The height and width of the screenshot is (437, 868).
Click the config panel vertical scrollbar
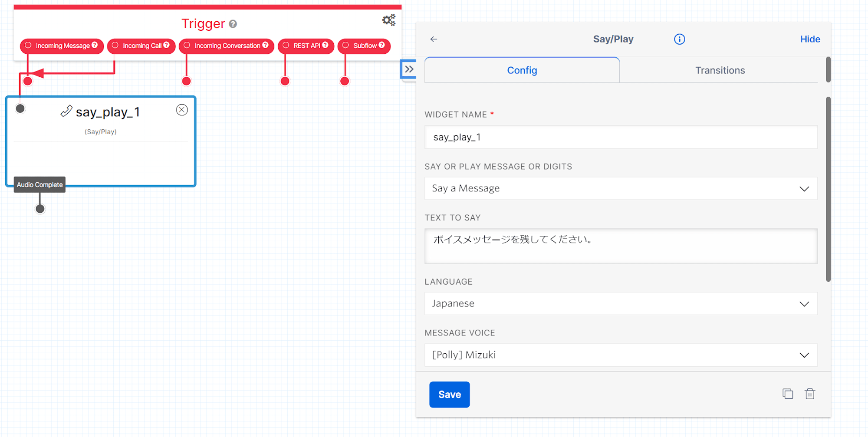(828, 189)
